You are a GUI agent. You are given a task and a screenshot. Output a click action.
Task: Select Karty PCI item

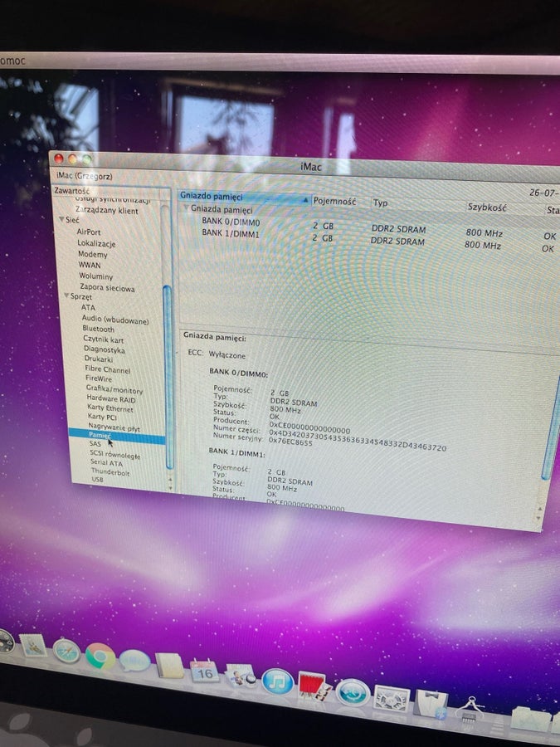[x=102, y=417]
